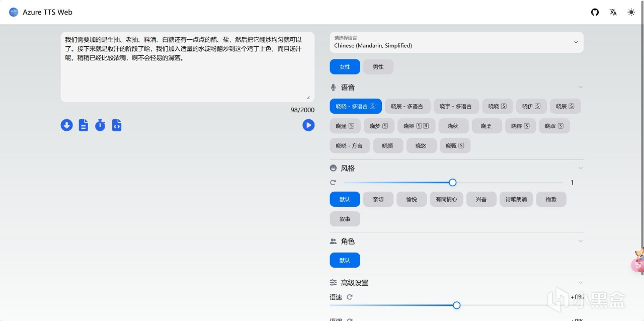Image resolution: width=644 pixels, height=321 pixels.
Task: Click the people icon beside 角色
Action: click(333, 242)
